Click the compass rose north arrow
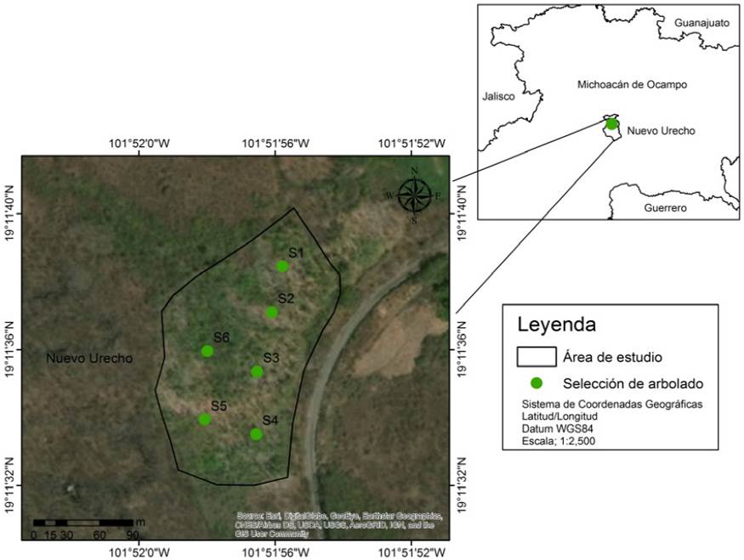Screen dimensions: 744x560 coord(414,195)
